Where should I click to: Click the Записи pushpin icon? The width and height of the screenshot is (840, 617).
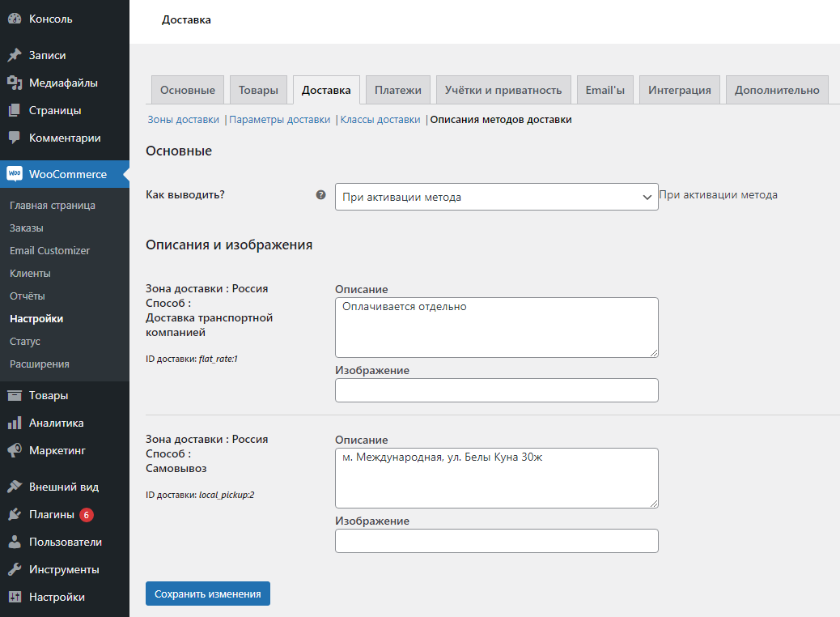click(15, 55)
